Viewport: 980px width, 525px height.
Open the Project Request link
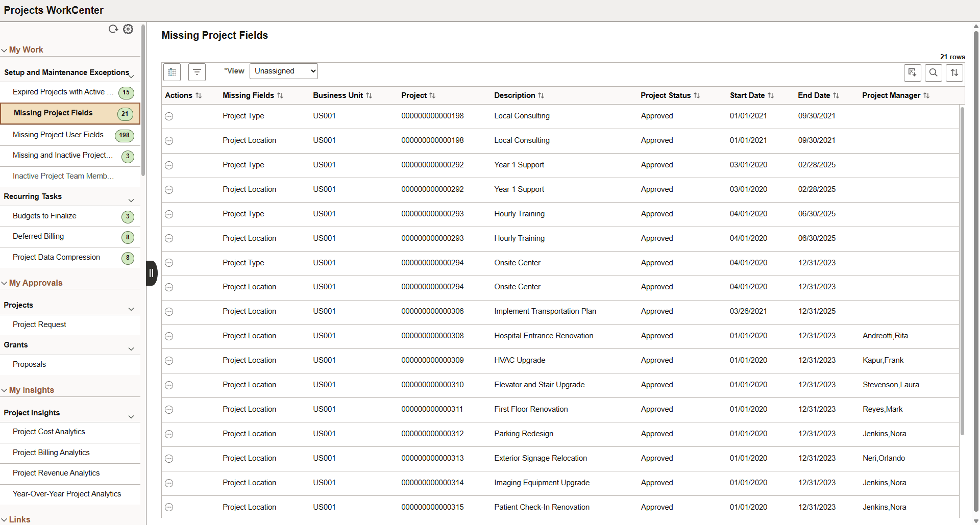point(39,324)
